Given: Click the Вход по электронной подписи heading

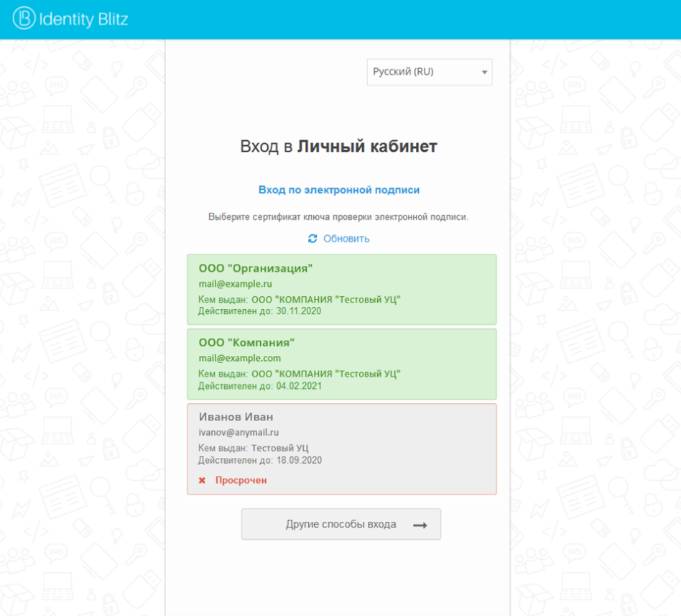Looking at the screenshot, I should point(339,190).
